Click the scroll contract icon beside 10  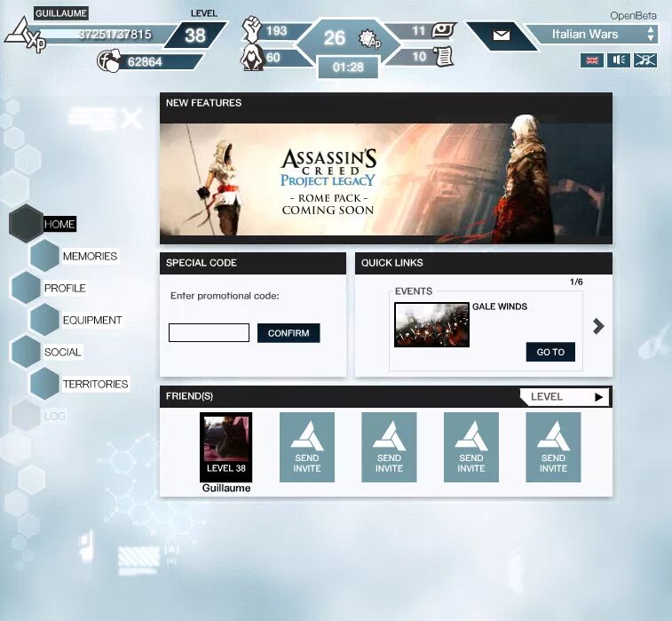[x=443, y=56]
